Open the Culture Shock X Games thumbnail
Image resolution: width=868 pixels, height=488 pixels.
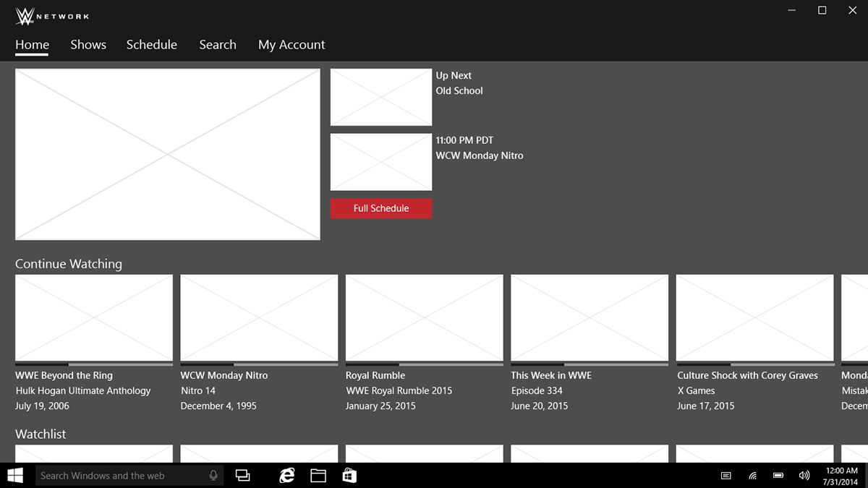point(754,317)
